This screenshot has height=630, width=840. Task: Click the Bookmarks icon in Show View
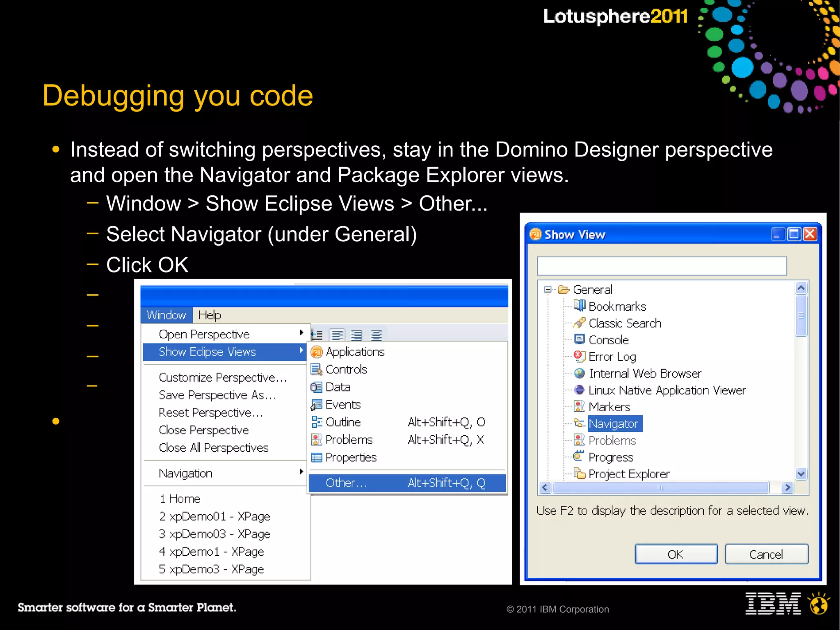[x=579, y=306]
